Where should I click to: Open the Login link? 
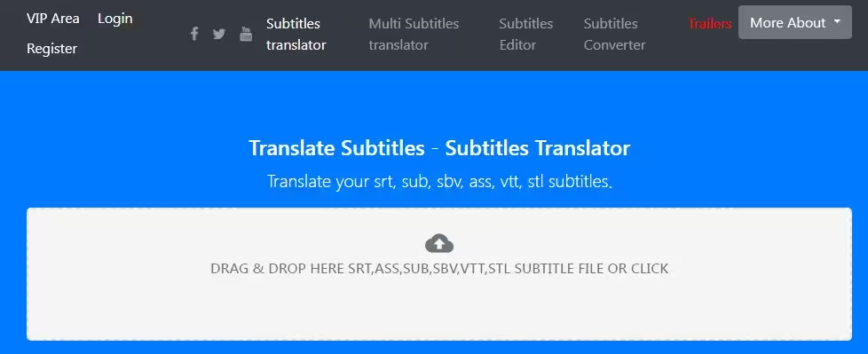tap(115, 19)
